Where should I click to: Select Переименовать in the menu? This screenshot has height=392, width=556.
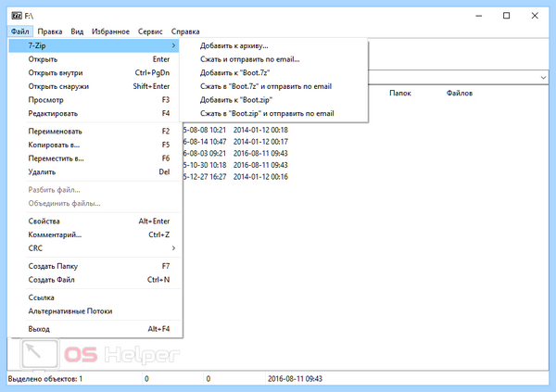point(94,132)
